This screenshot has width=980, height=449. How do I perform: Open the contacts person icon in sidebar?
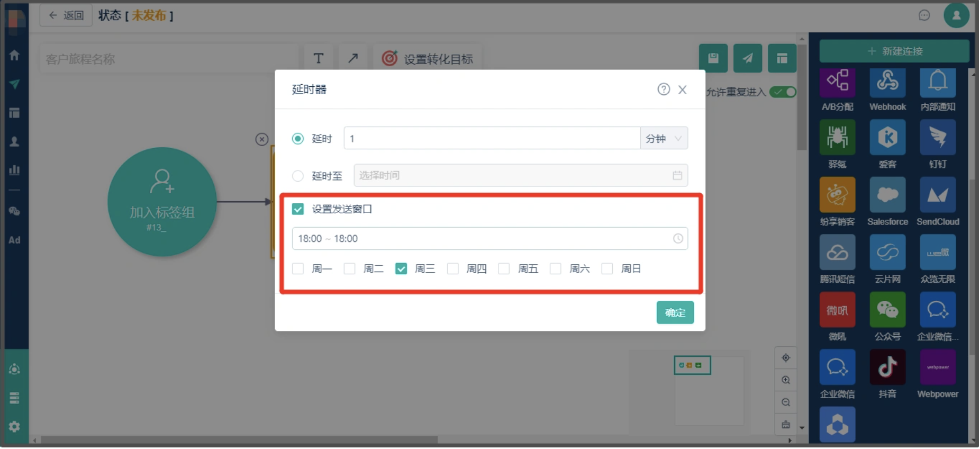pyautogui.click(x=15, y=142)
